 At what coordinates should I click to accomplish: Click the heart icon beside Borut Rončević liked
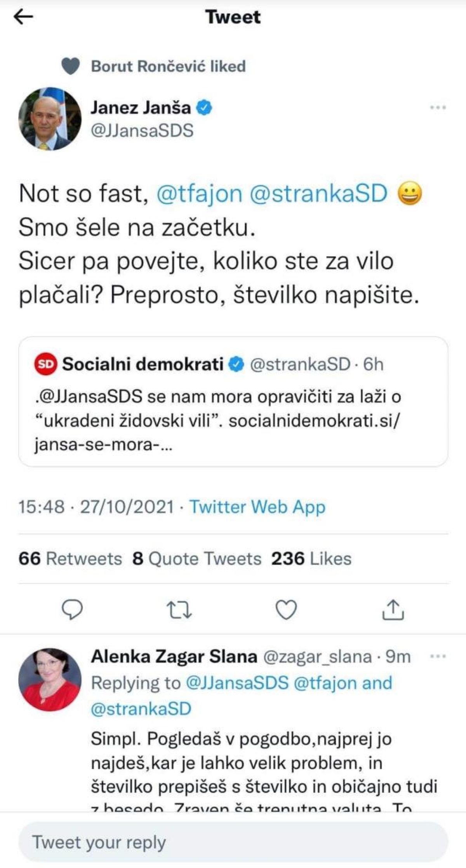pos(71,66)
